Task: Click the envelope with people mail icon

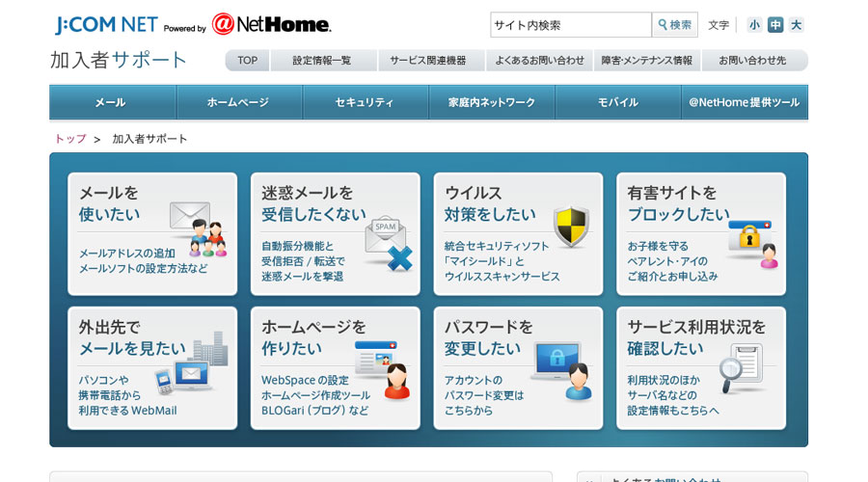Action: tap(198, 228)
